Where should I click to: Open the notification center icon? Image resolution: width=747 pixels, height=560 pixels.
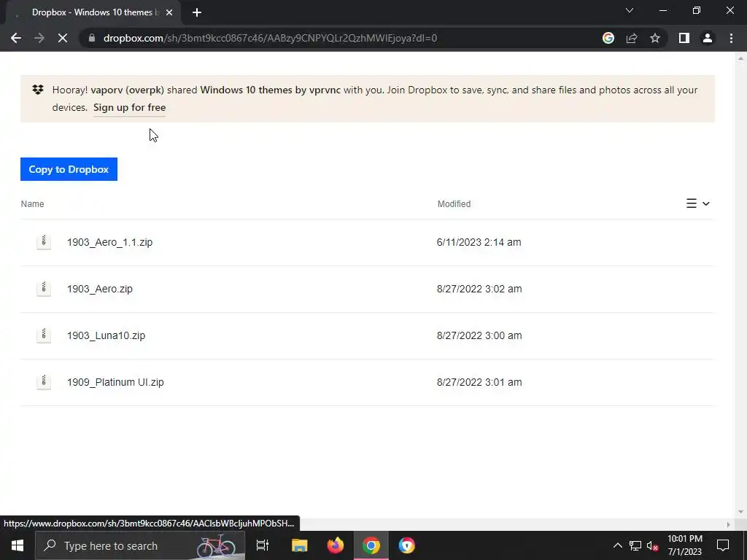[723, 545]
